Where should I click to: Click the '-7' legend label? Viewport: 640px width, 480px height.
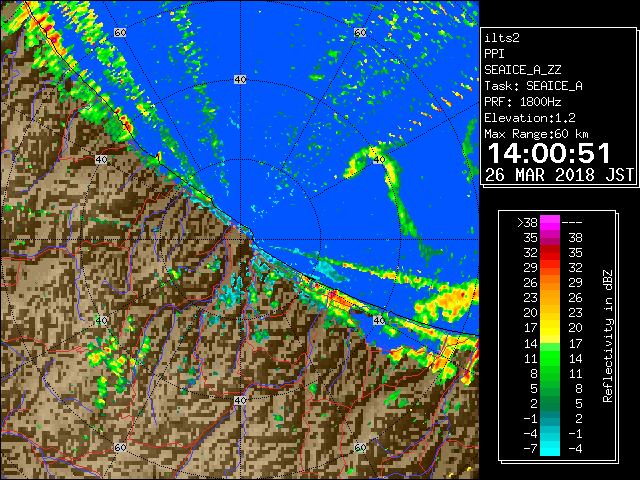click(x=531, y=448)
